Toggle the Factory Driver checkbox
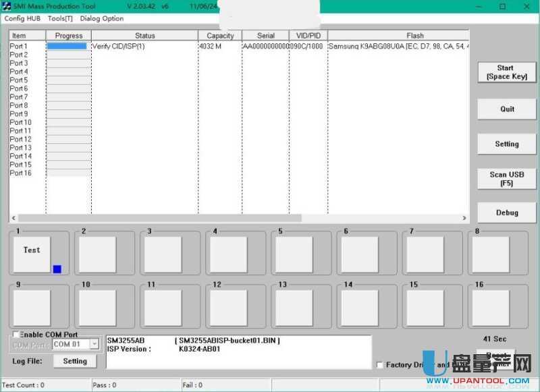This screenshot has width=540, height=392. coord(379,365)
